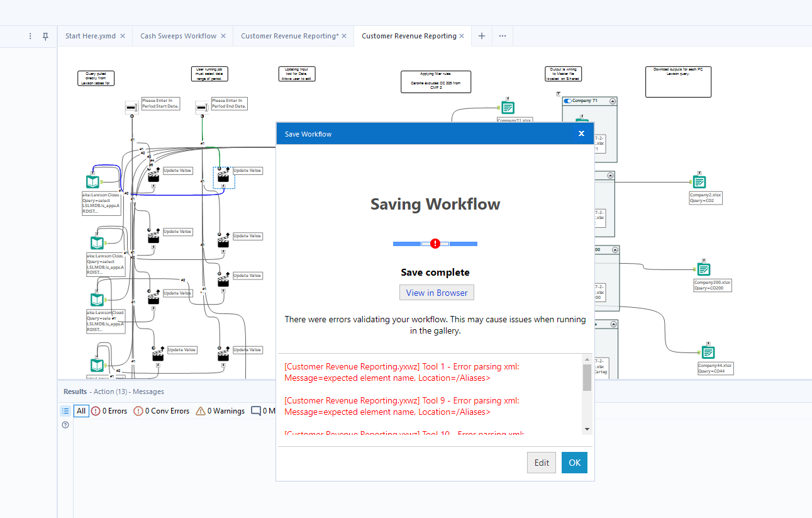
Task: Open Results pane help via question mark icon
Action: point(65,425)
